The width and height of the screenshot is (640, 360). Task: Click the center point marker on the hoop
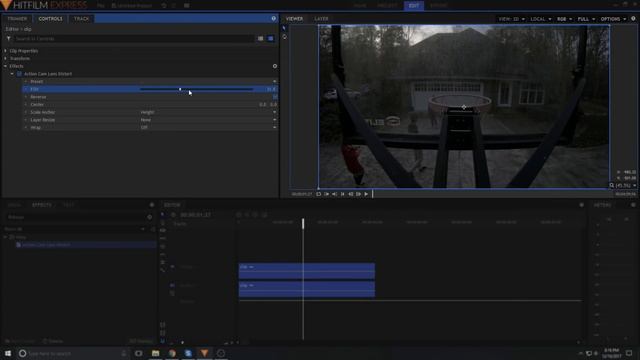[464, 107]
